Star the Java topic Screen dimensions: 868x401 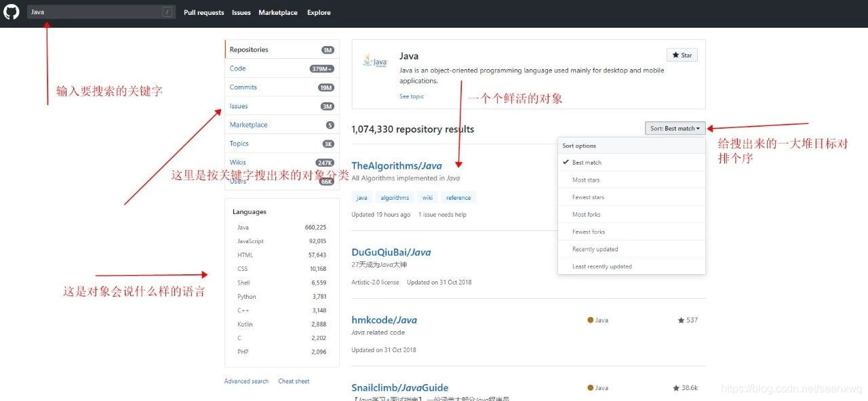point(682,55)
